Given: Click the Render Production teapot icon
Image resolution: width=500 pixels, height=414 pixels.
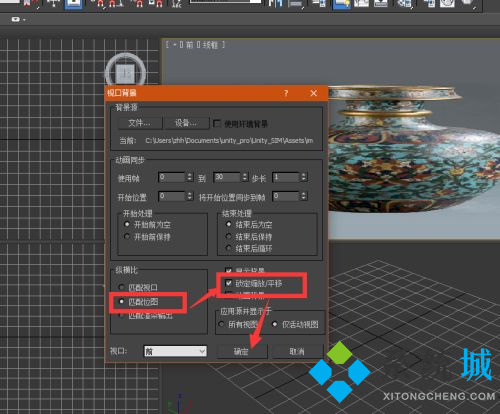Looking at the screenshot, I should [x=467, y=3].
